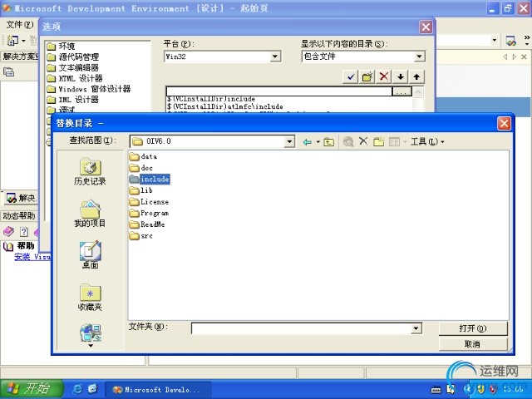
Task: Click the browse ellipsis button
Action: (401, 91)
